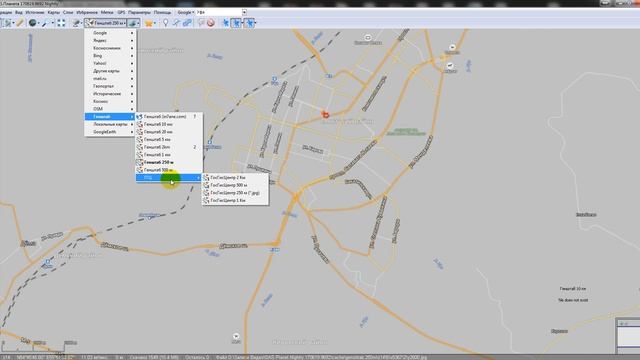This screenshot has height=360, width=640.
Task: Choose the bold Генштаб 250 м map
Action: pyautogui.click(x=169, y=162)
